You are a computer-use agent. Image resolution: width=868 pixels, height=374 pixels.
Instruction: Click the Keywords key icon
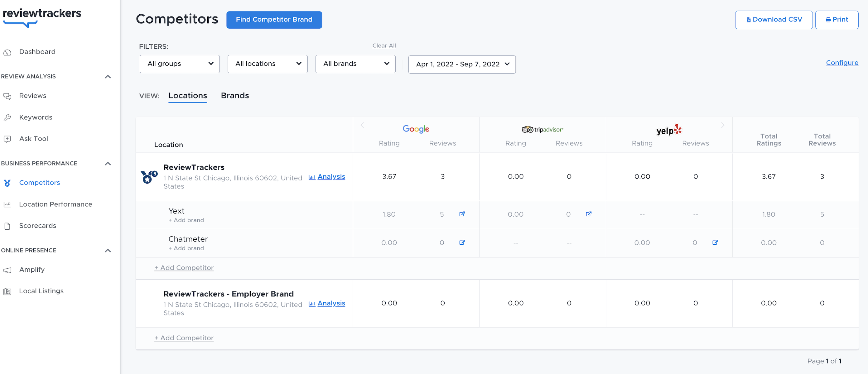tap(7, 117)
